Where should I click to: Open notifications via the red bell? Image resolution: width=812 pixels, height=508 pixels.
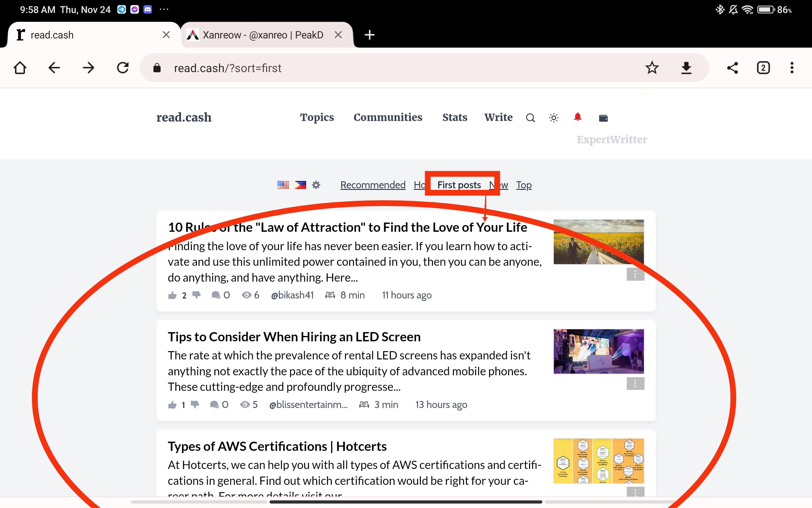(x=578, y=117)
